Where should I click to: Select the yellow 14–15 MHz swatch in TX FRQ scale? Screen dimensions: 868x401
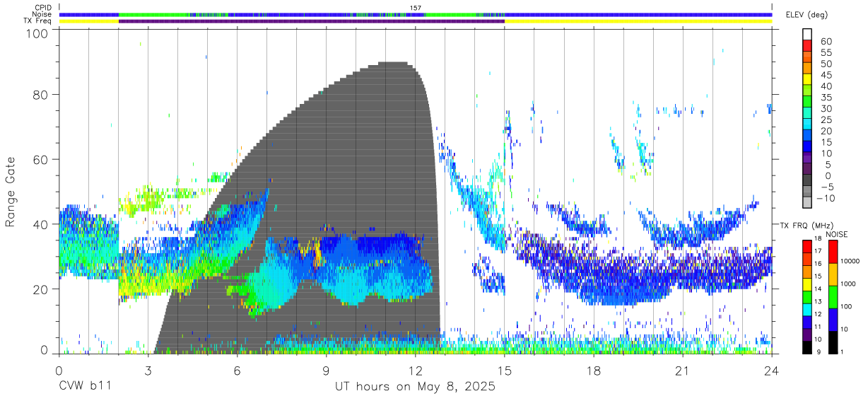807,284
